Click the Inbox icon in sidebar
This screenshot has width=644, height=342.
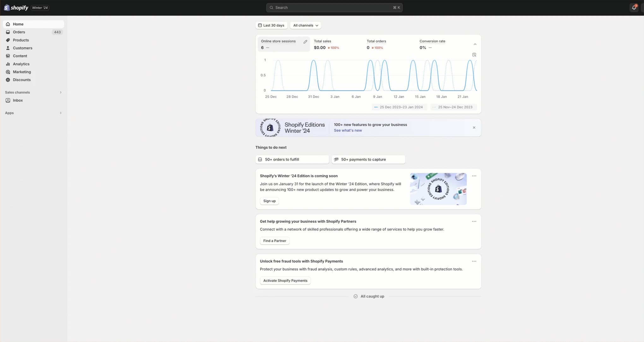click(8, 100)
